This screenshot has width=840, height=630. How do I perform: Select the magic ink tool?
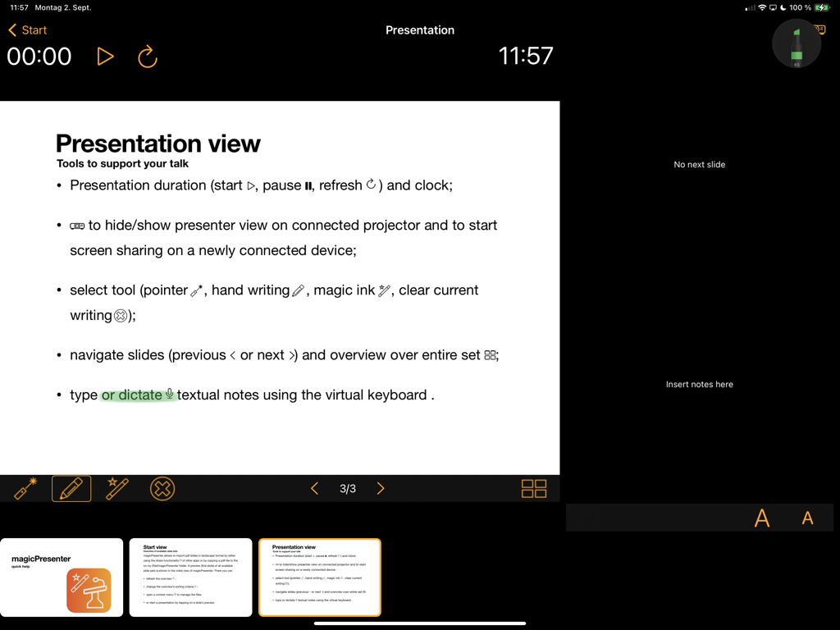[117, 488]
